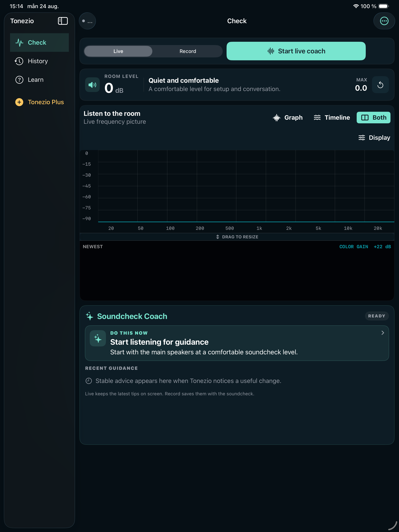Select the Timeline view
The image size is (399, 532).
tap(332, 118)
